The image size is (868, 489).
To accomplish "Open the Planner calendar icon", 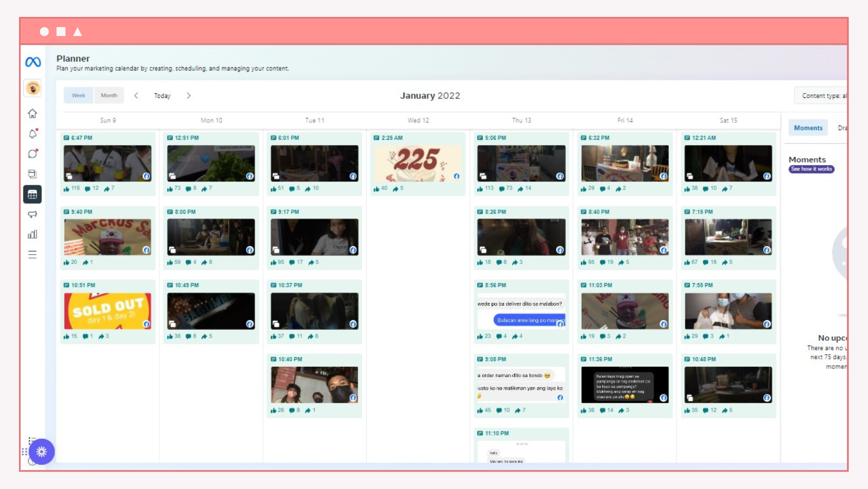I will 32,194.
